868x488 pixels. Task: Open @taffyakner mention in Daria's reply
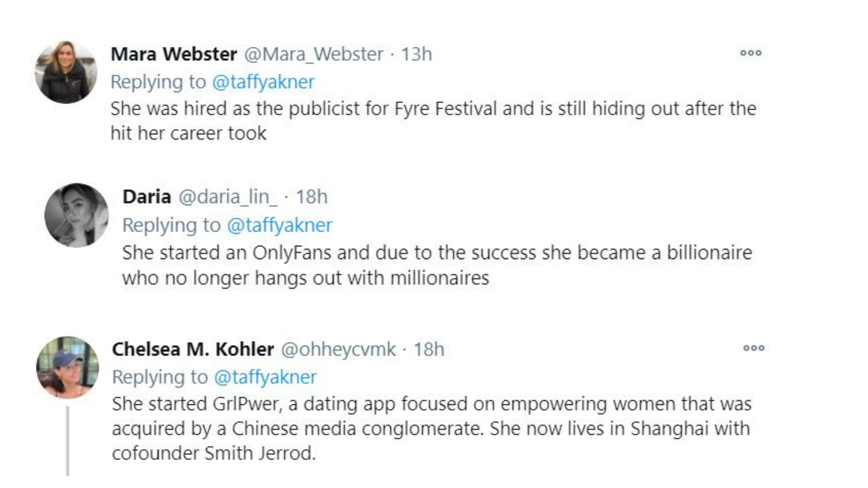click(x=279, y=225)
